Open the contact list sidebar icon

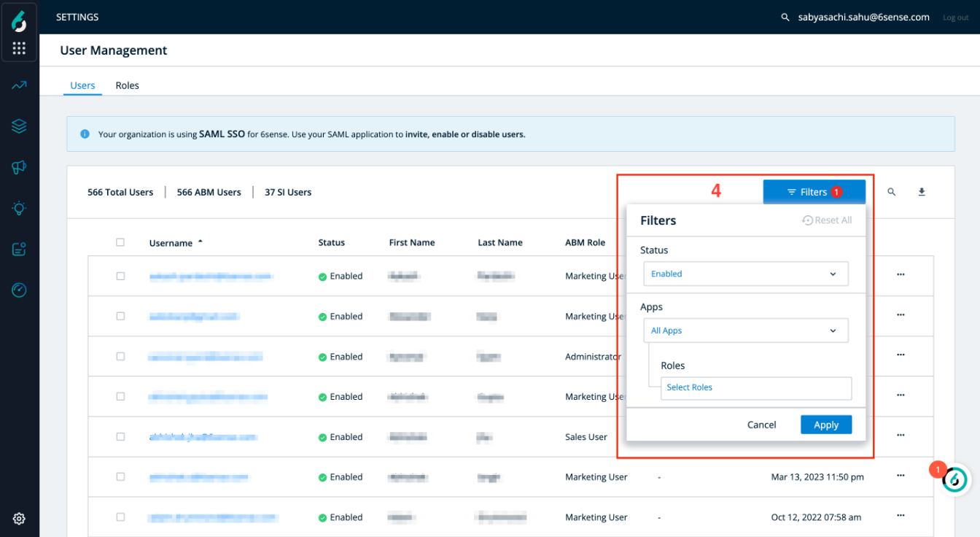[19, 250]
